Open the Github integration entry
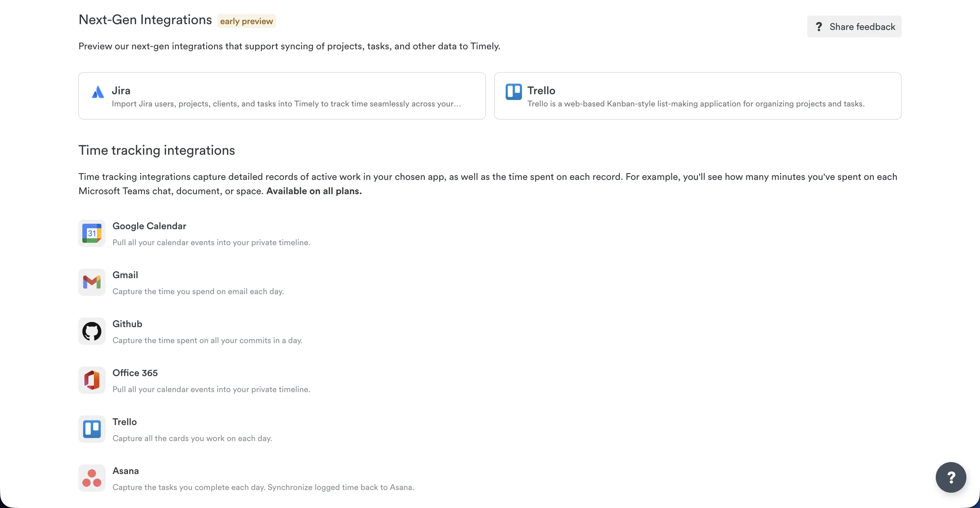 coord(127,324)
